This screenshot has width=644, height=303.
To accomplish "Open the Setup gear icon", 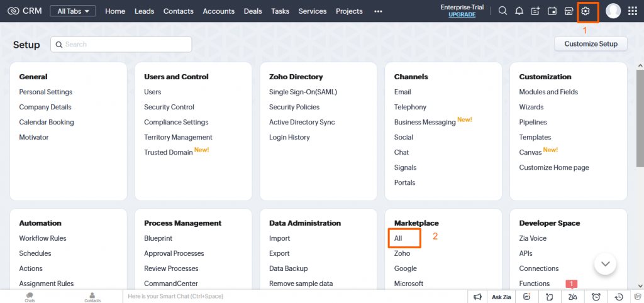I will pos(586,11).
